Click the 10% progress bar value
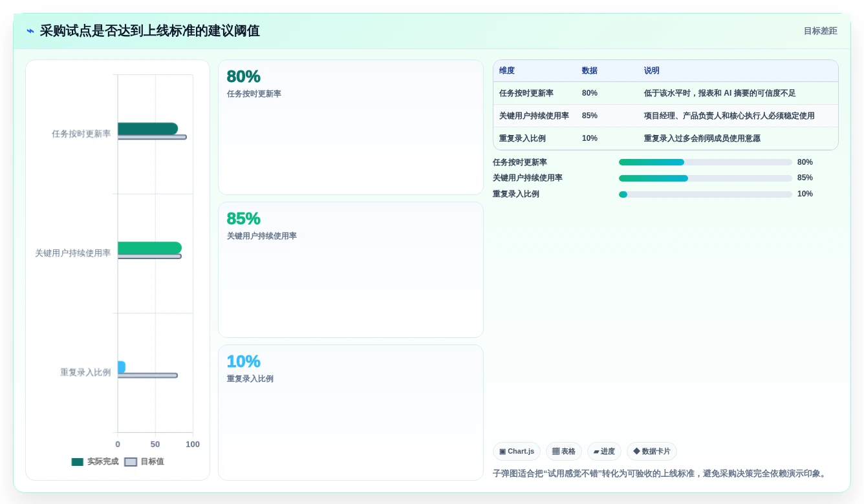 pyautogui.click(x=805, y=194)
